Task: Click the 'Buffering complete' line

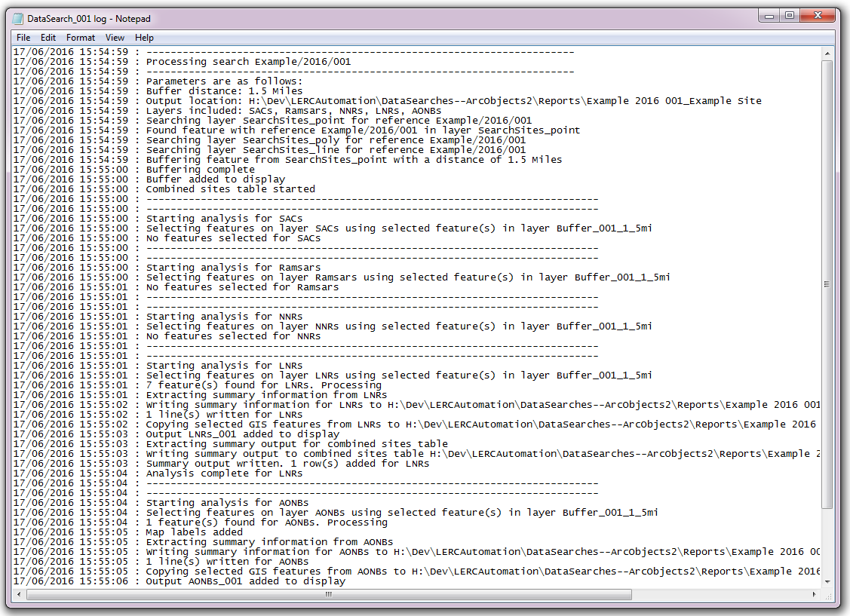Action: coord(134,169)
